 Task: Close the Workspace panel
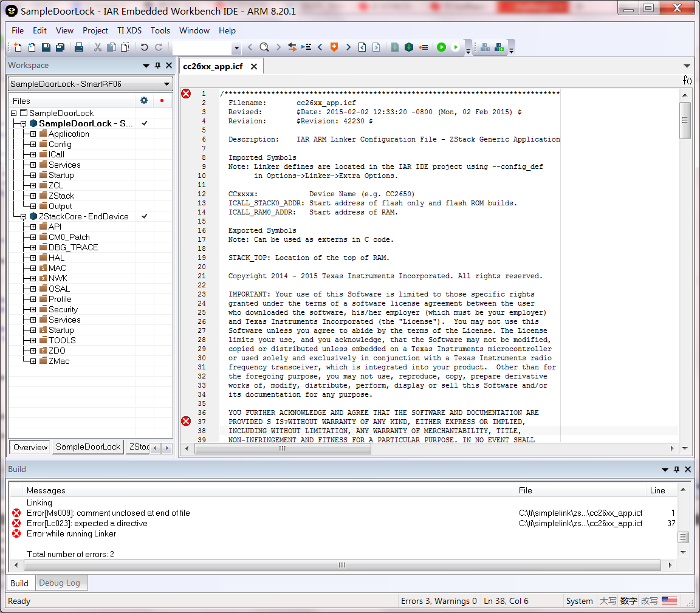pyautogui.click(x=169, y=65)
